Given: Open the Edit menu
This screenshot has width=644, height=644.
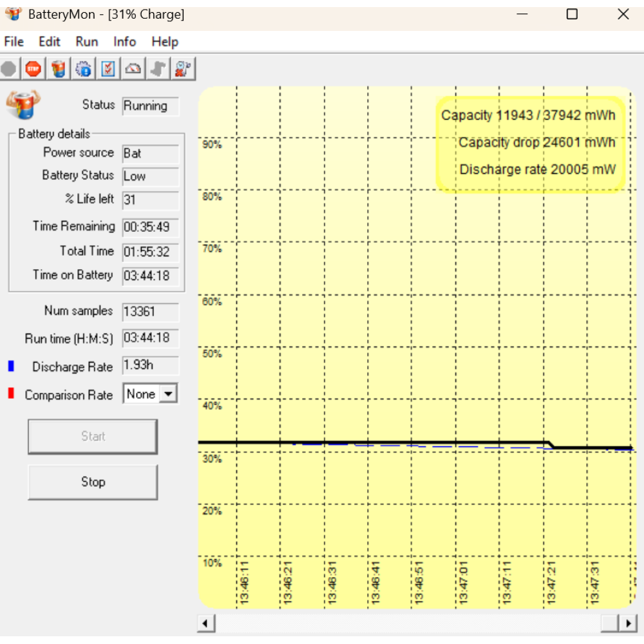Looking at the screenshot, I should 50,42.
